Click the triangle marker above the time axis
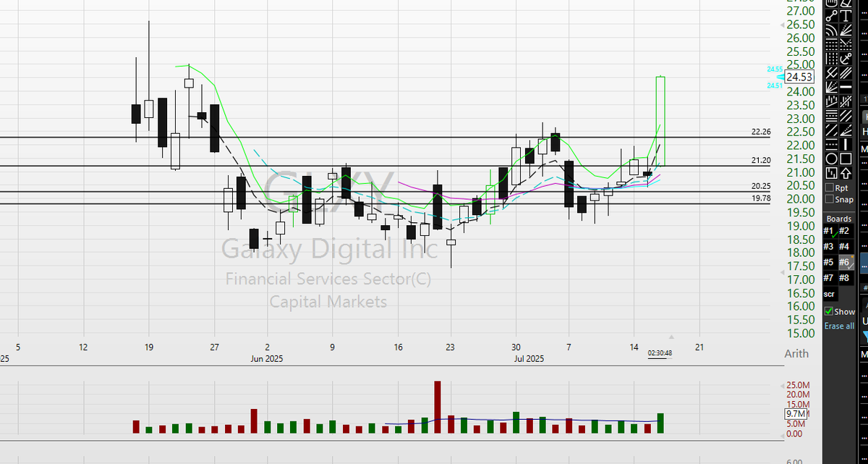 pyautogui.click(x=671, y=337)
